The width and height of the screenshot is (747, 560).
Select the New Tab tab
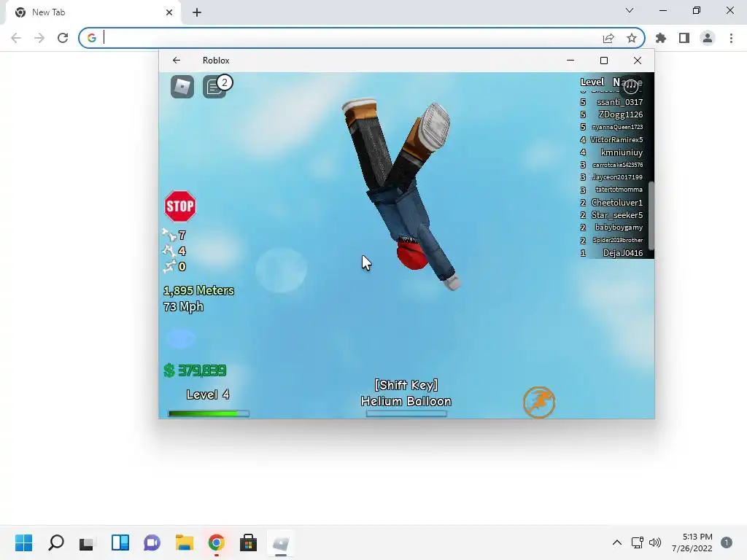(93, 12)
